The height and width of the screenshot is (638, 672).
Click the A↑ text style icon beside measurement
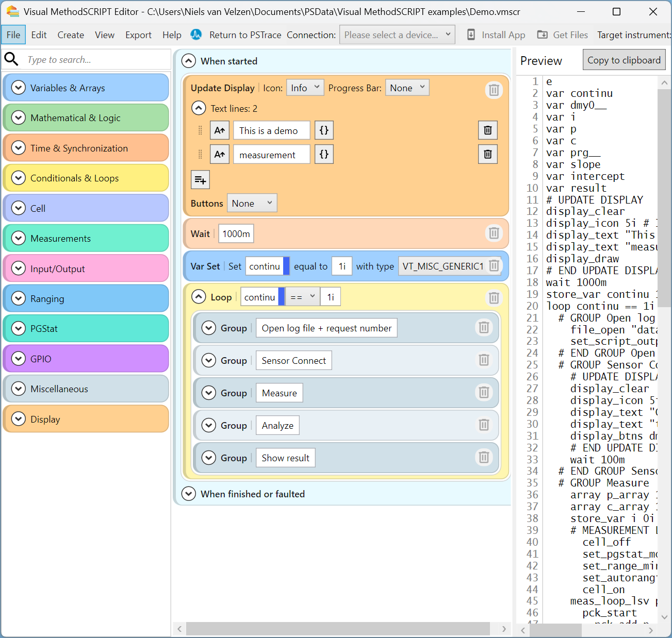pyautogui.click(x=219, y=154)
